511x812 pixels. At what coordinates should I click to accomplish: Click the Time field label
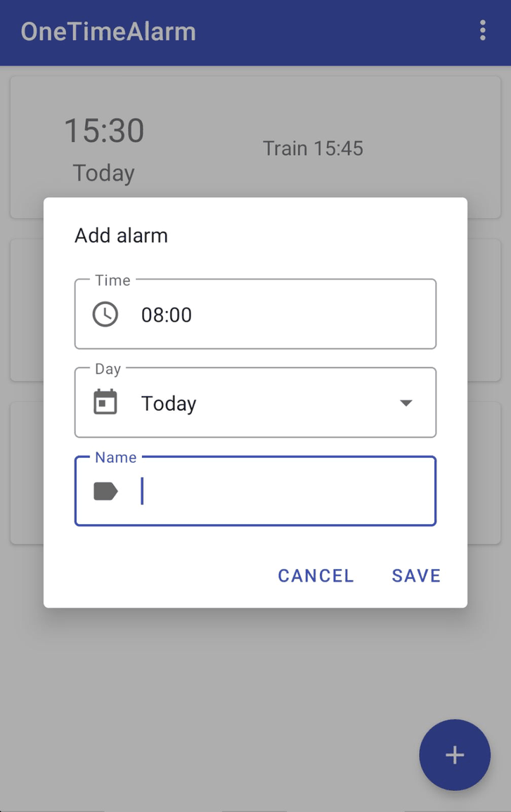(112, 280)
